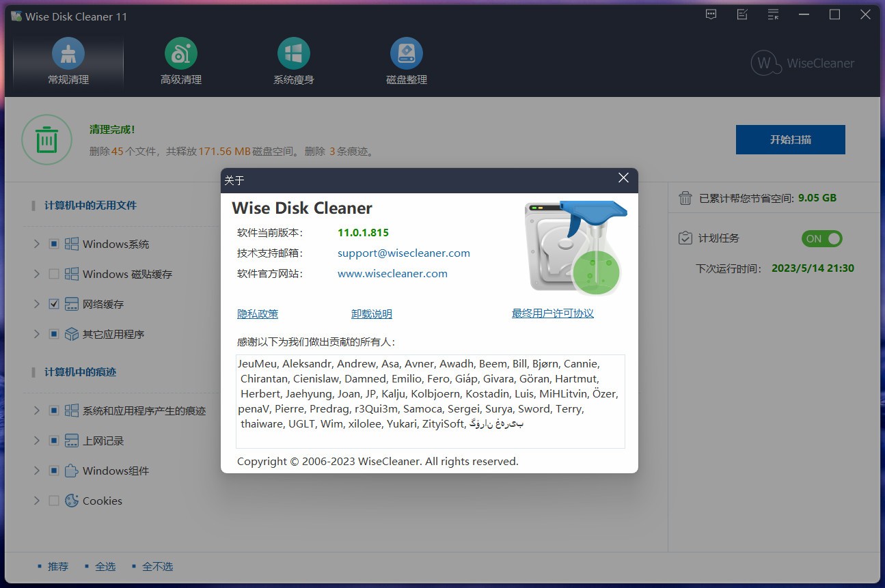This screenshot has height=588, width=885.
Task: Toggle the Windows组件 checkbox
Action: coord(54,471)
